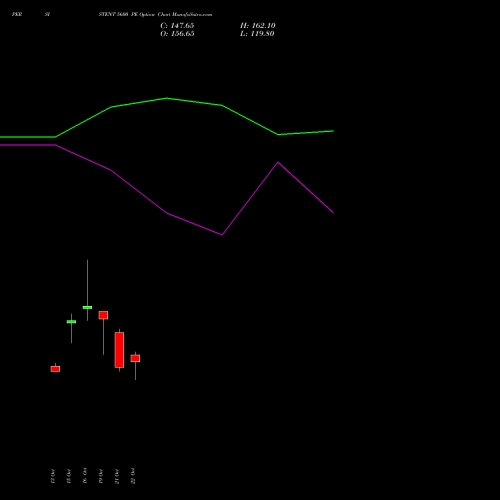Click the tallest red candlestick body
Screen dimensions: 500x500
[x=119, y=350]
